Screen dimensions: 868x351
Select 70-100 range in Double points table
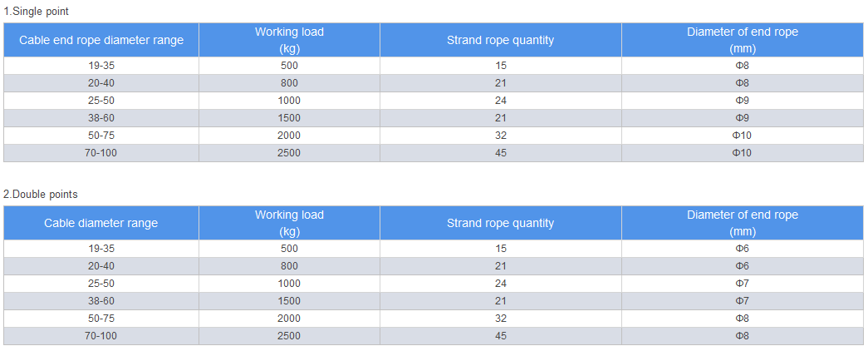click(x=101, y=336)
